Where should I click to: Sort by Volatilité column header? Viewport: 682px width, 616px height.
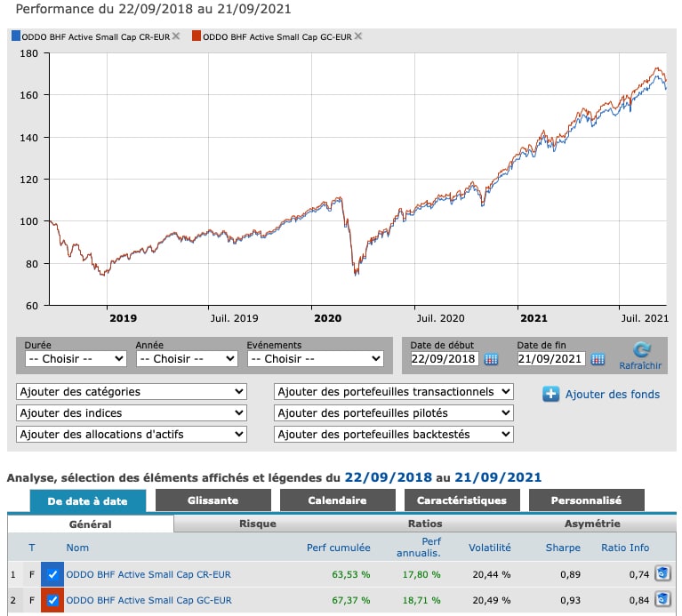(x=490, y=548)
